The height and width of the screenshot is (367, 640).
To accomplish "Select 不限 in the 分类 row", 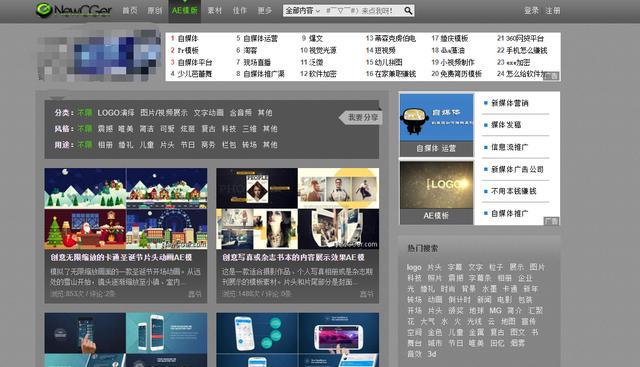I will (x=85, y=113).
